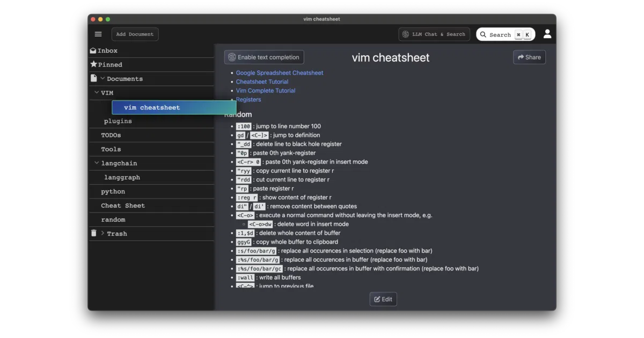
Task: Open Cheatsheet Tutorial link
Action: [x=262, y=82]
